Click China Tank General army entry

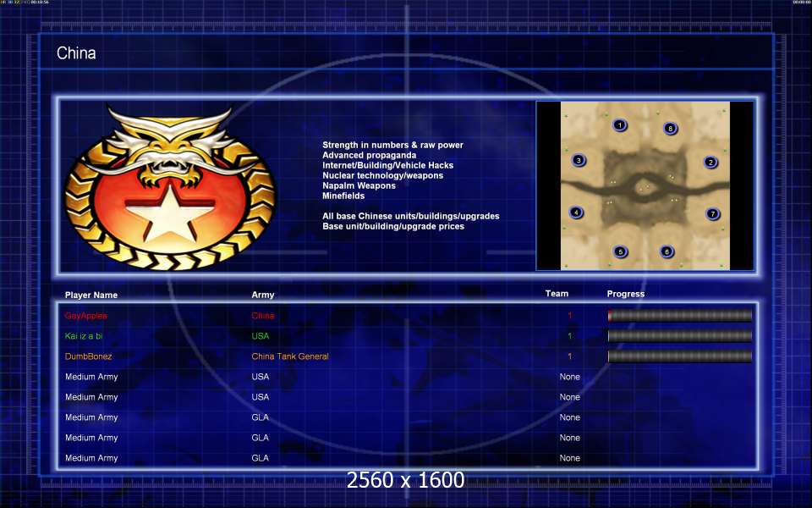(x=290, y=356)
